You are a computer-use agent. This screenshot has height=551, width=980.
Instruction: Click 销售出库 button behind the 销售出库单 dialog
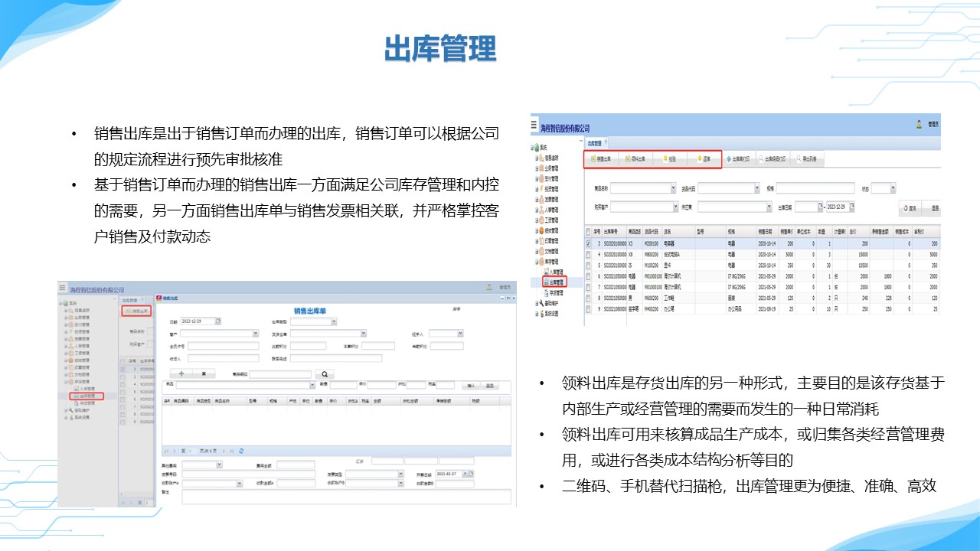click(137, 311)
